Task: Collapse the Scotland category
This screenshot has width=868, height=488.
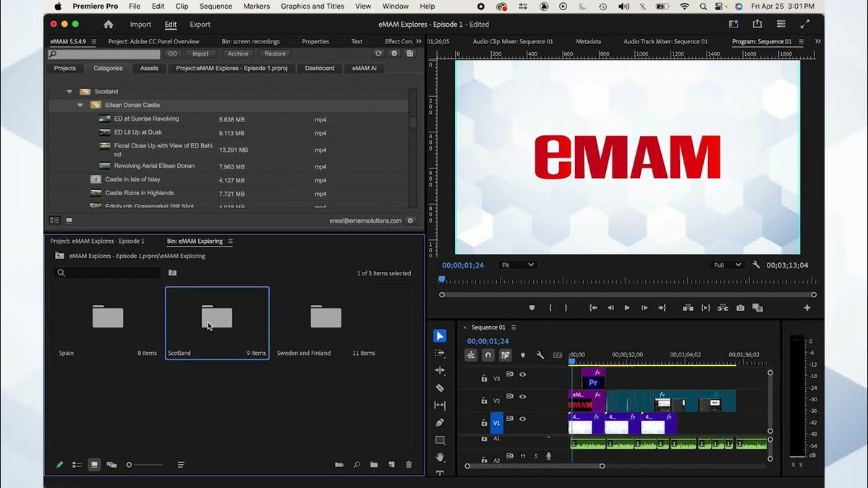Action: (70, 92)
